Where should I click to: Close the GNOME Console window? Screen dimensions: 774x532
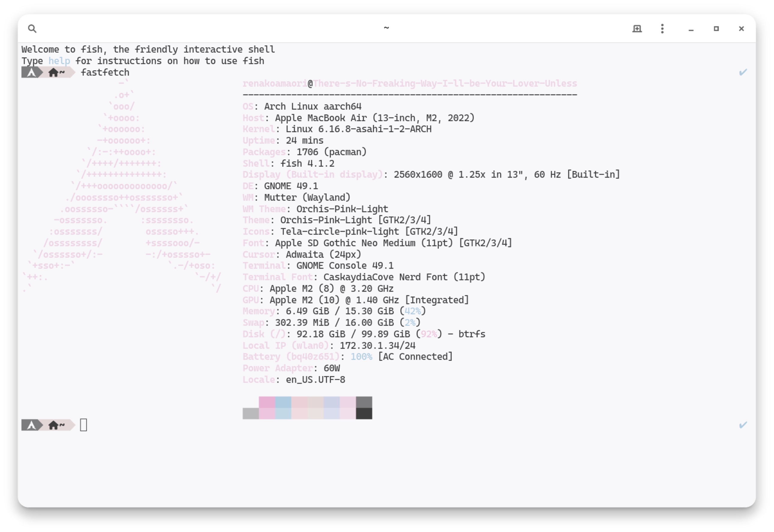pyautogui.click(x=741, y=29)
